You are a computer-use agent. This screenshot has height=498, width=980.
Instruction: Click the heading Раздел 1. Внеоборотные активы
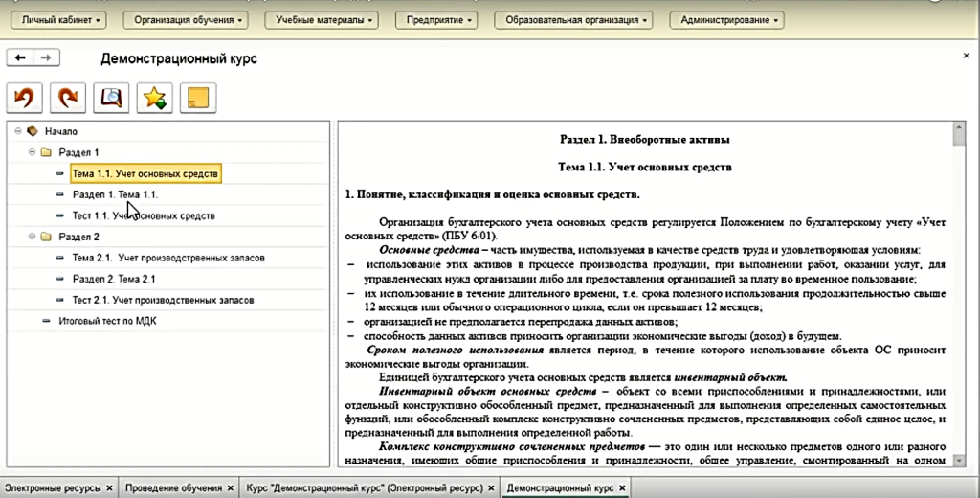tap(645, 140)
